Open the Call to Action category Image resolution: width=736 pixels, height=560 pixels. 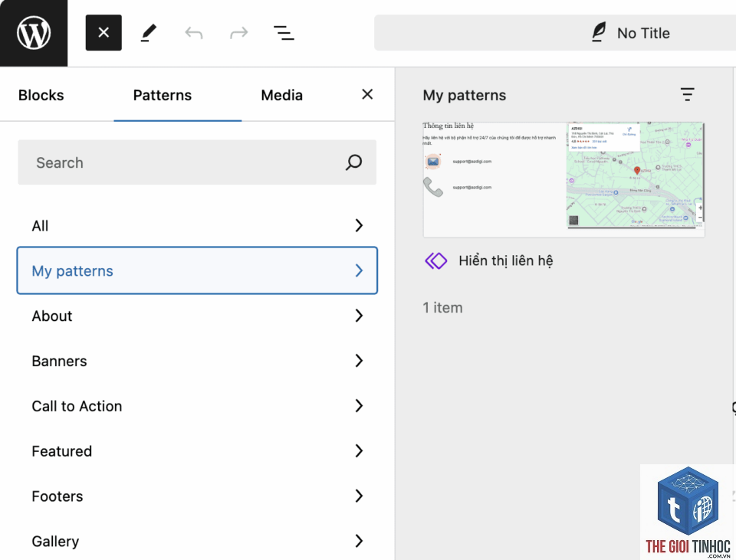[x=197, y=406]
